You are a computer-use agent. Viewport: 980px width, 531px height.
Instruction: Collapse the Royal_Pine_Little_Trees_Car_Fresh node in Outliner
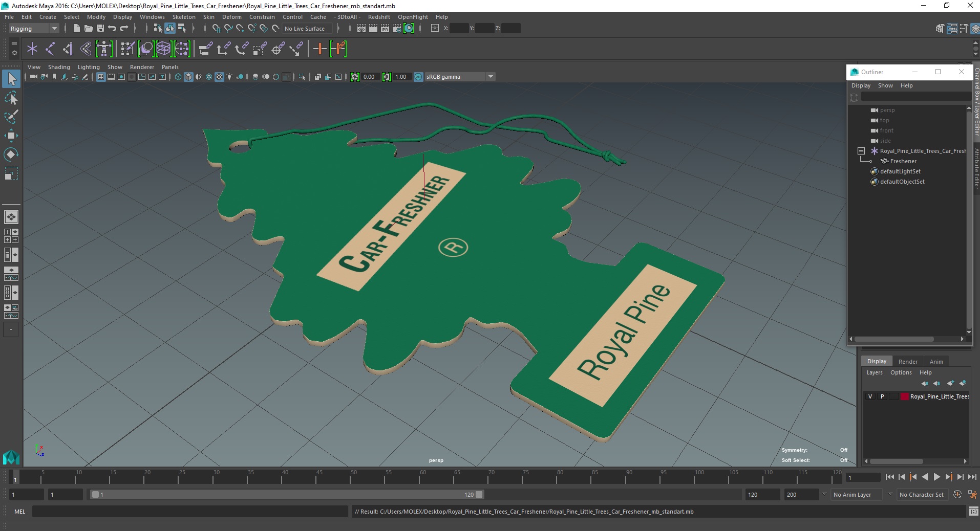861,151
